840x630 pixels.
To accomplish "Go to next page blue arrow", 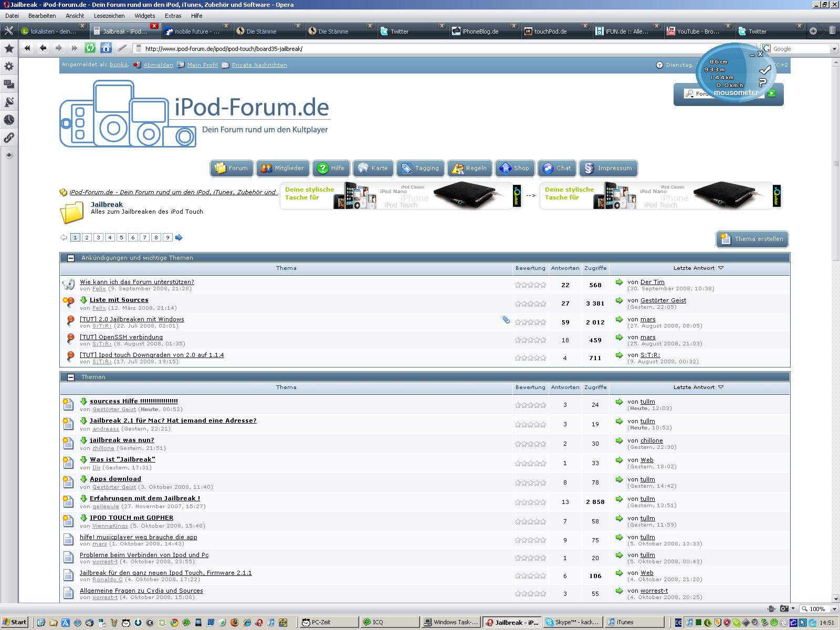I will [x=179, y=237].
